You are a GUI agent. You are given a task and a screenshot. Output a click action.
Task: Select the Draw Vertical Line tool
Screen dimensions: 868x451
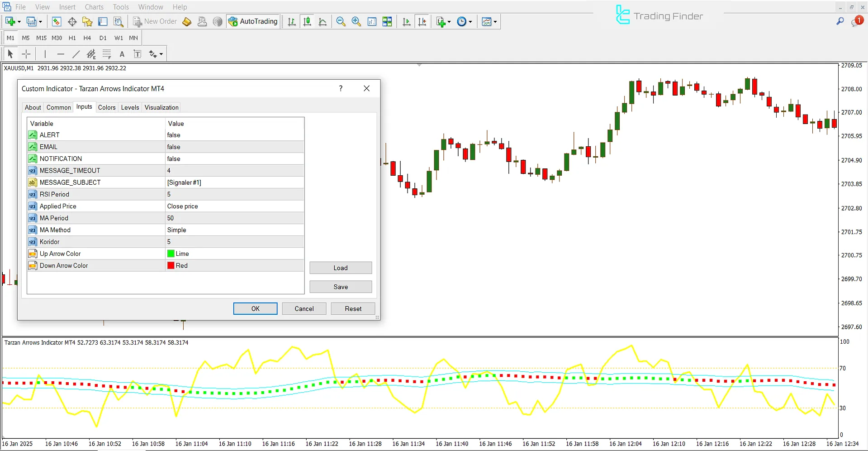coord(45,54)
